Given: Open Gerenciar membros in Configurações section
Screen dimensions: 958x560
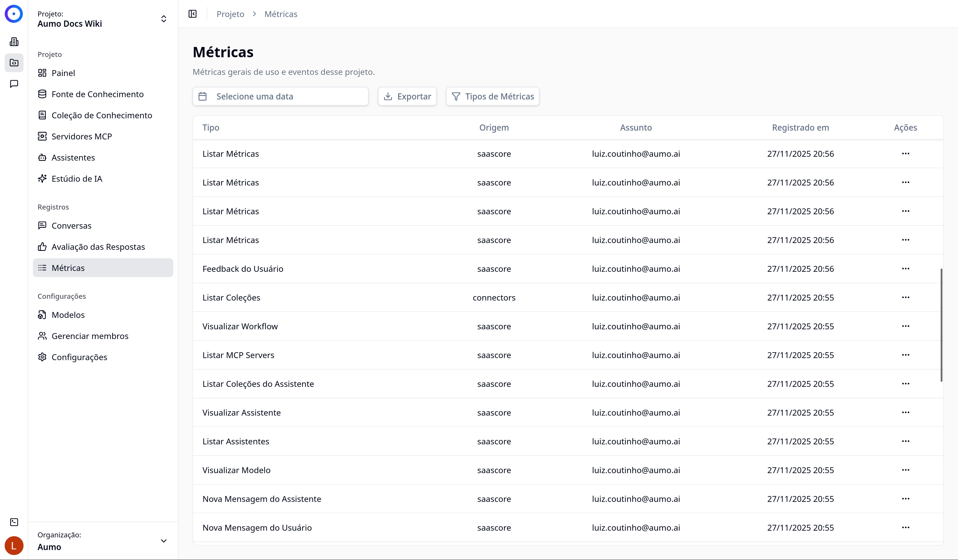Looking at the screenshot, I should tap(90, 336).
